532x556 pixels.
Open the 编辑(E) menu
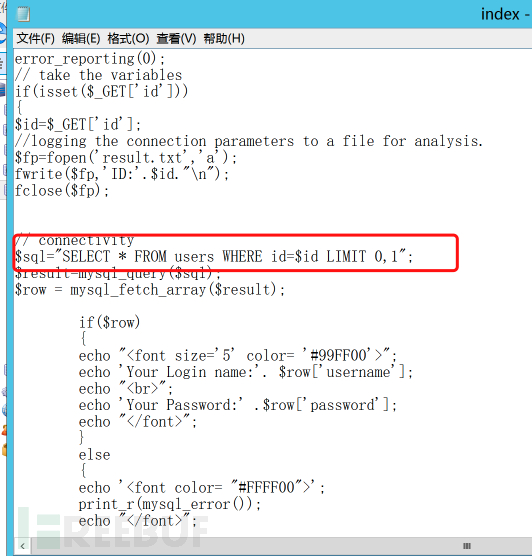pyautogui.click(x=81, y=38)
